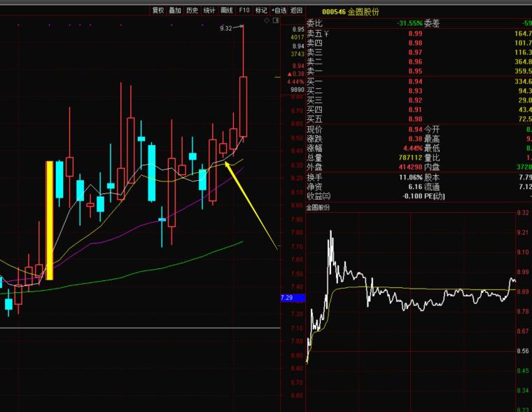Viewport: 532px width, 412px height.
Task: Click the 8.56 label on intraday axis
Action: pos(523,351)
